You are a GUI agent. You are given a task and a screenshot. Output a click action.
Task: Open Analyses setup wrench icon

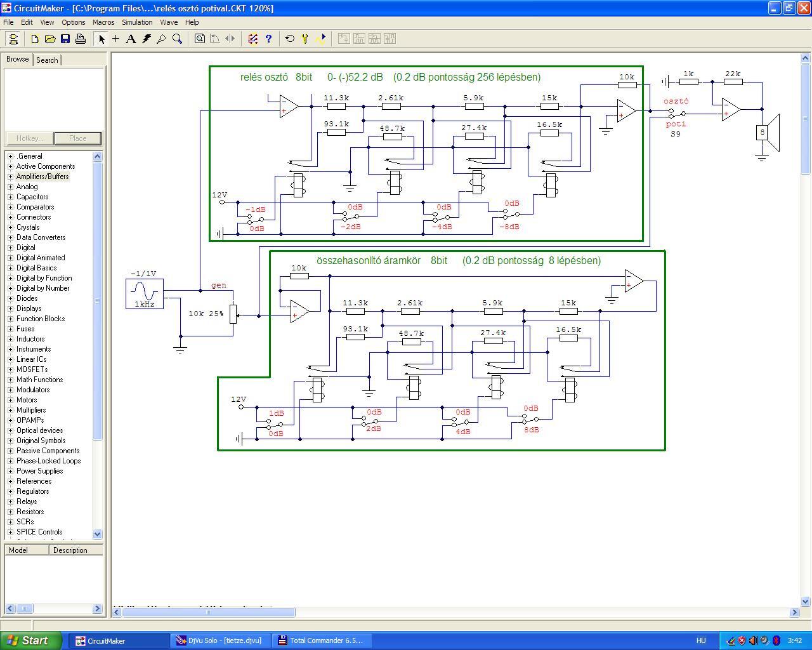coord(305,39)
